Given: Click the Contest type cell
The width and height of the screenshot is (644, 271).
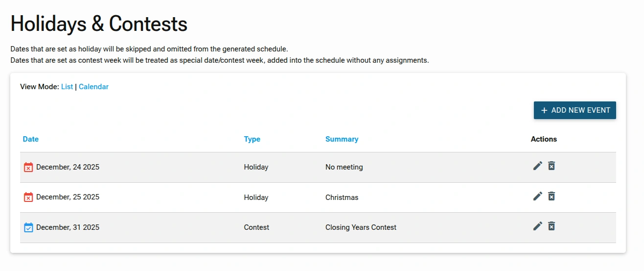Looking at the screenshot, I should pyautogui.click(x=256, y=227).
